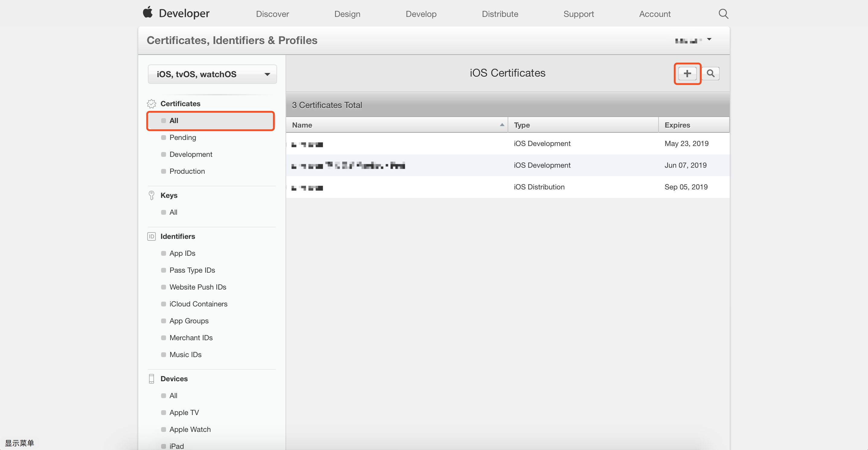The width and height of the screenshot is (868, 450).
Task: Click the Expires column header
Action: tap(677, 125)
